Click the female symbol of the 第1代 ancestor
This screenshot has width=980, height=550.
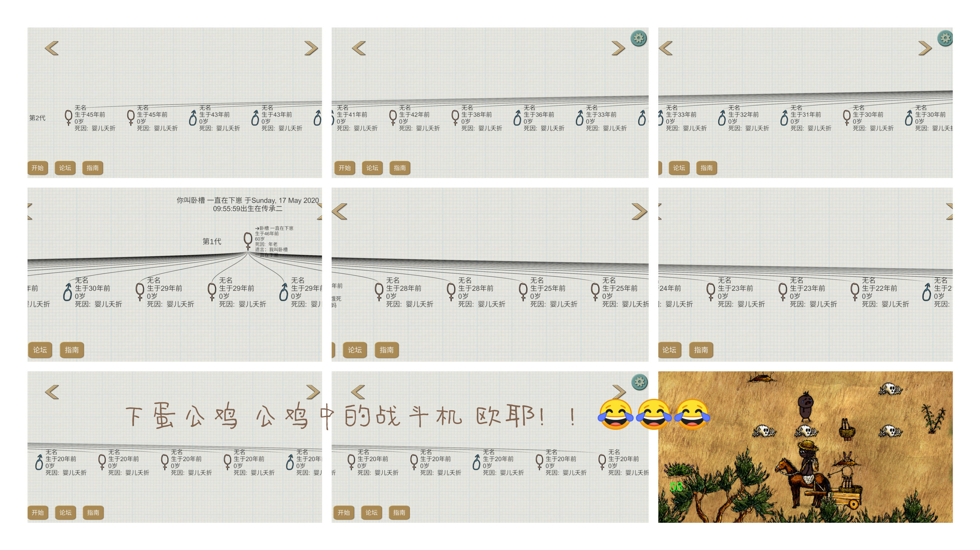tap(248, 240)
